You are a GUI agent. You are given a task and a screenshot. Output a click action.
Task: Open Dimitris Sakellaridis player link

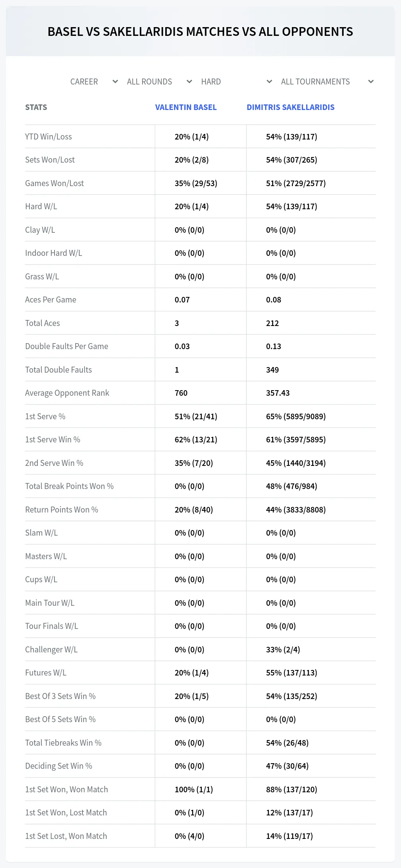pyautogui.click(x=291, y=107)
